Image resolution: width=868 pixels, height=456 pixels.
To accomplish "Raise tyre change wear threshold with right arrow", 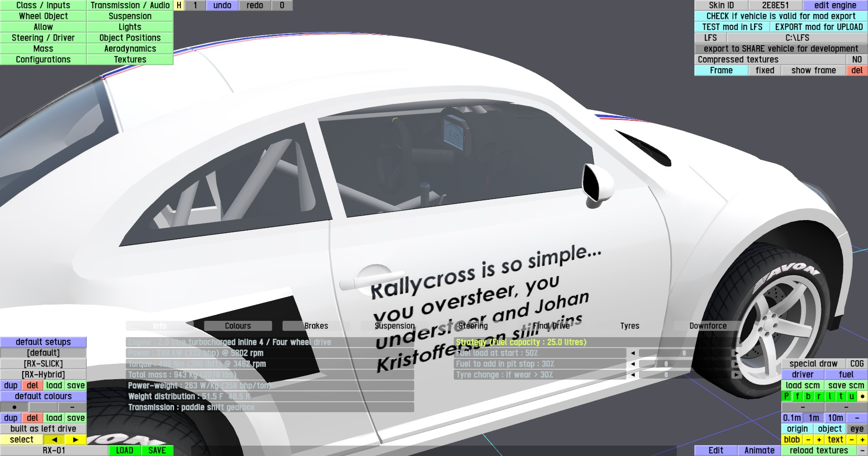I will [x=737, y=375].
